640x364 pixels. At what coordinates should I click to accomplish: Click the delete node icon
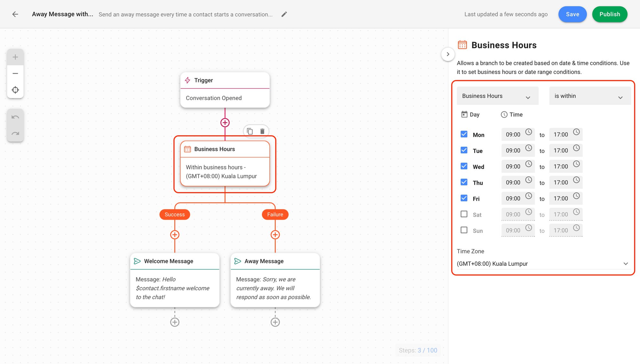[262, 131]
